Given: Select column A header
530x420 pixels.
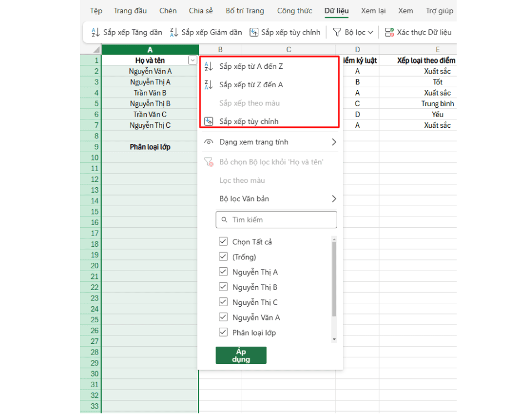Looking at the screenshot, I should pos(150,49).
